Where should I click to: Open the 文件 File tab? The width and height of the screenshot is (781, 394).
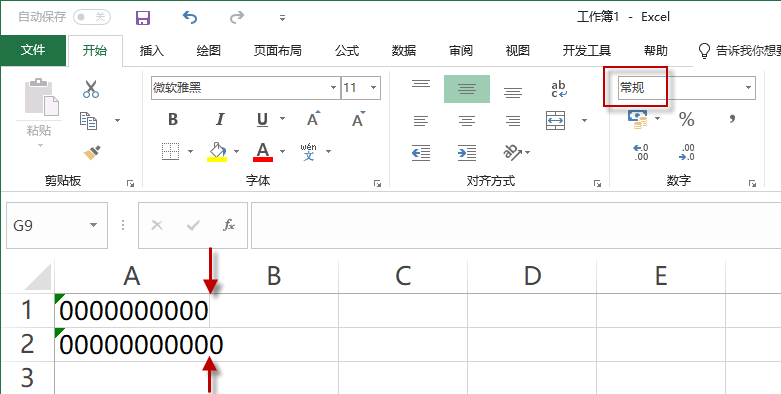[x=33, y=50]
